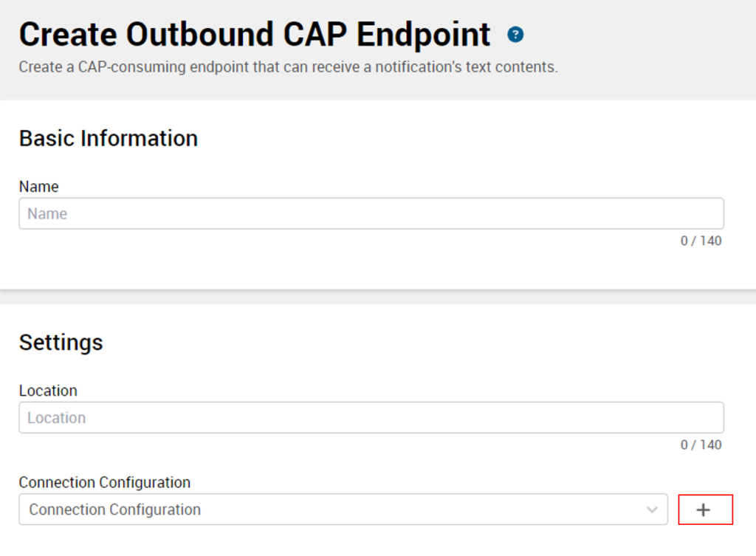Click the CAP-consuming endpoint description text
756x556 pixels.
click(289, 67)
